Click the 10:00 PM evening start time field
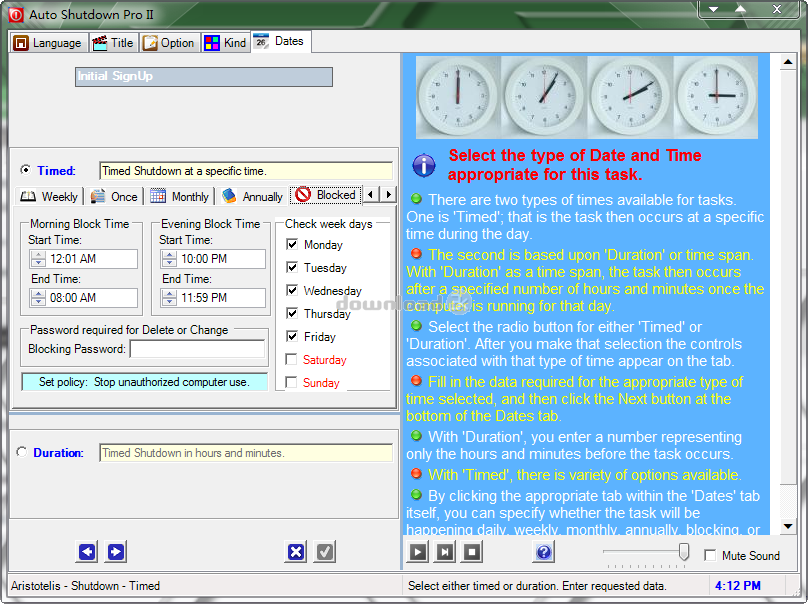 tap(213, 259)
